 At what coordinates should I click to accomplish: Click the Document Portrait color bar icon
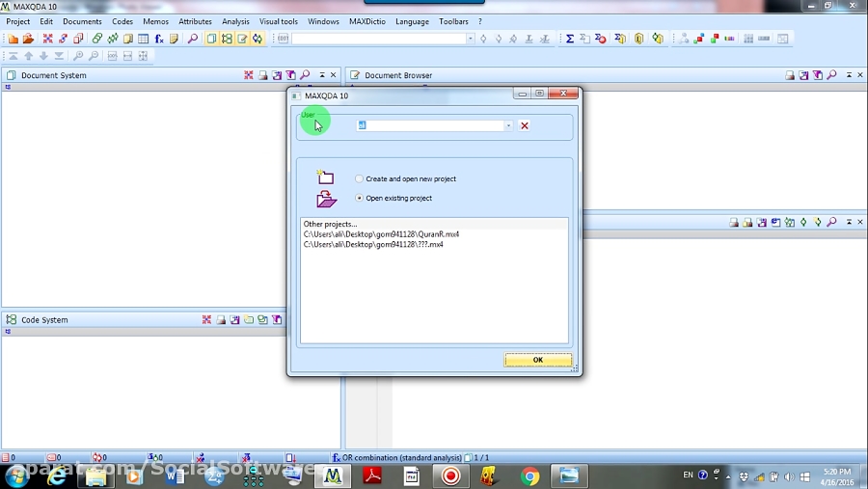click(730, 39)
